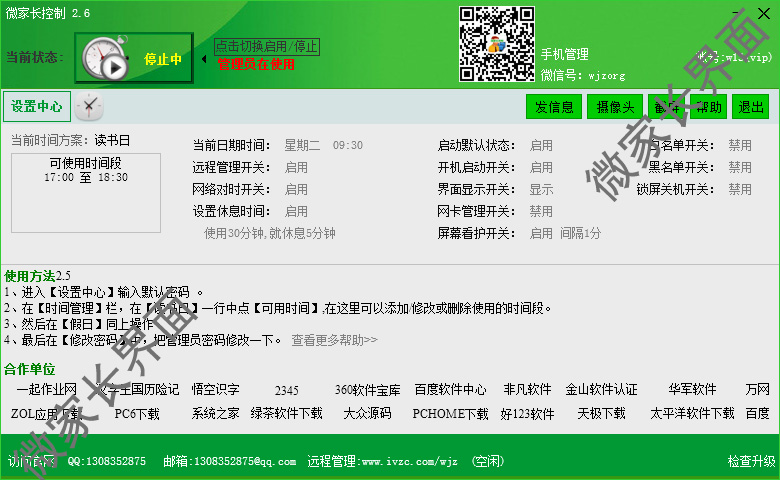This screenshot has height=480, width=780.
Task: Click 远程管理开关 value 启用
Action: tap(296, 168)
